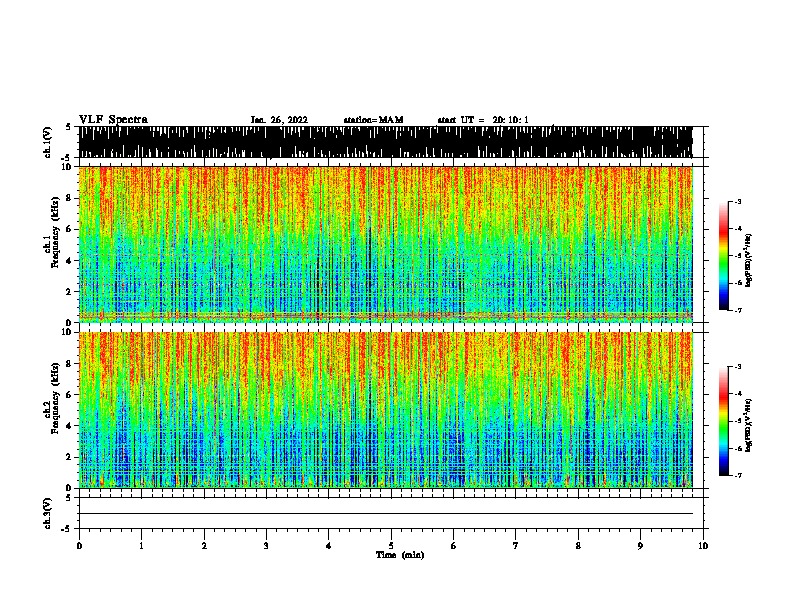Click the ch.1 color scale bar

pos(724,256)
